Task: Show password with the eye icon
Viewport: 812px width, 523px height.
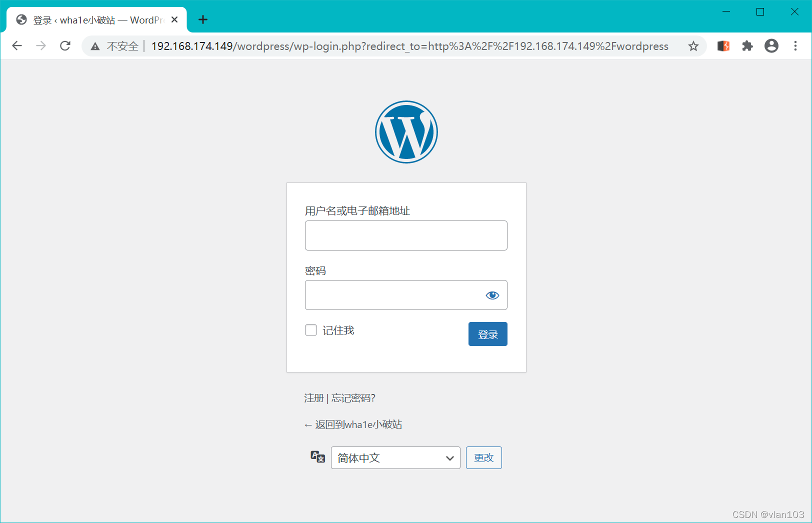Action: [492, 295]
